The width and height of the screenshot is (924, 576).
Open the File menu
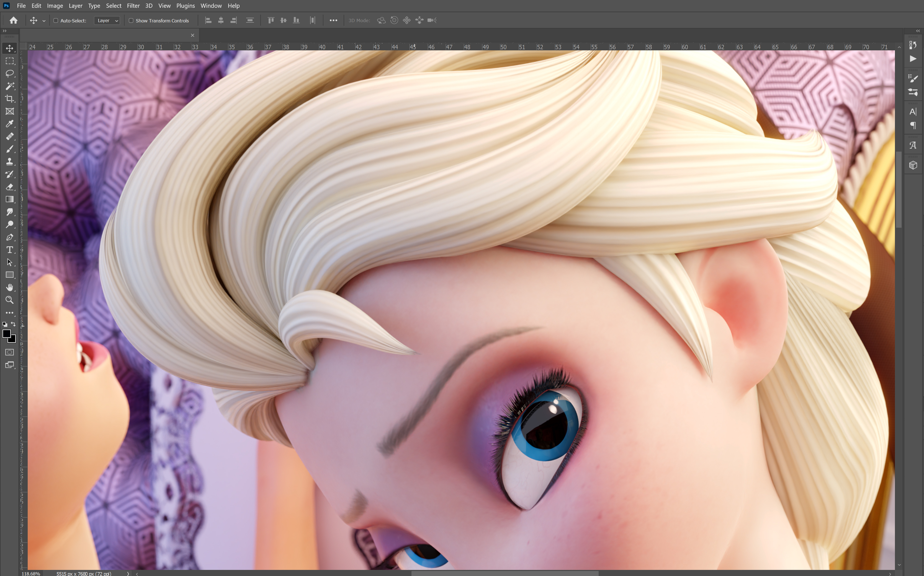tap(21, 6)
